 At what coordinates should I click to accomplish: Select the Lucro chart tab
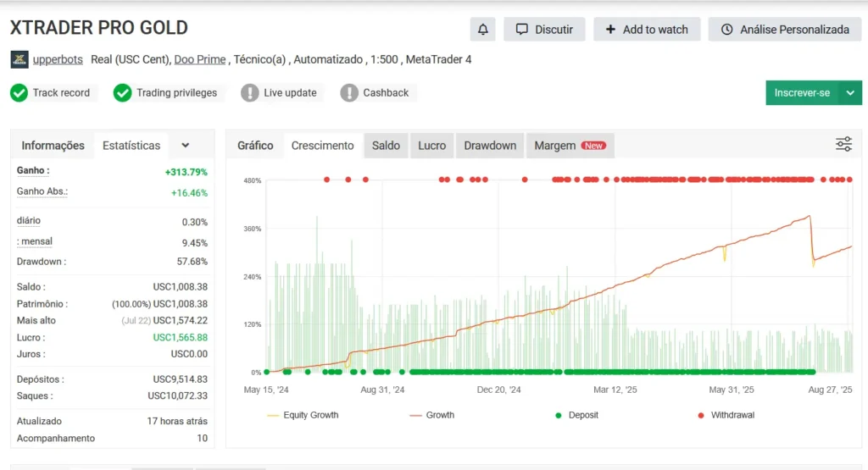coord(431,146)
